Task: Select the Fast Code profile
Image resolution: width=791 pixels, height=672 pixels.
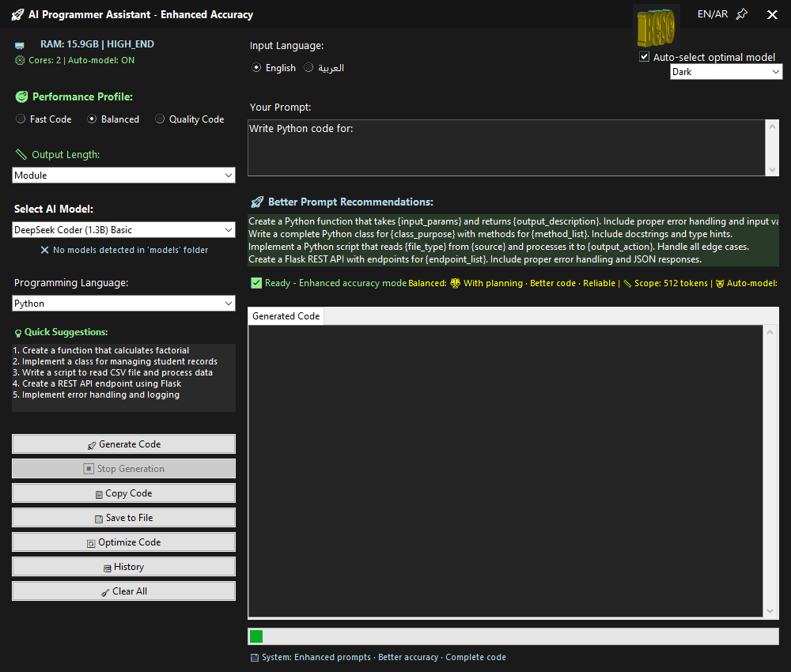Action: [x=21, y=119]
